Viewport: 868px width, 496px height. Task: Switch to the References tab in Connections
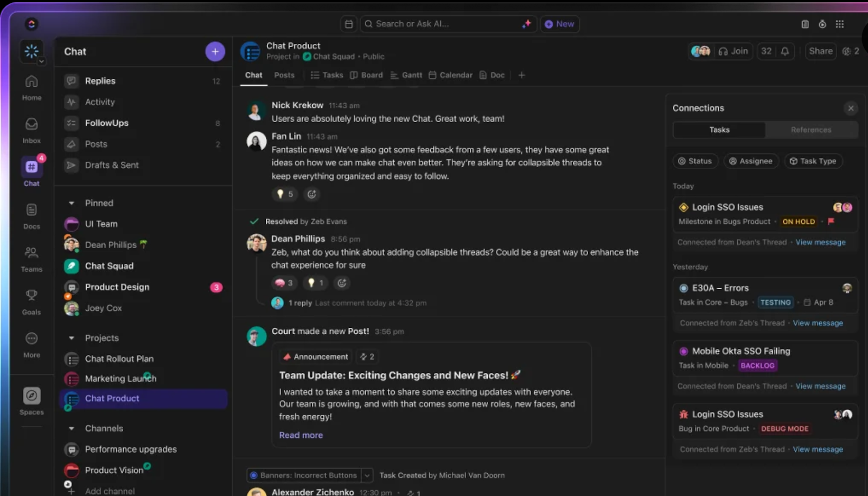pos(811,130)
